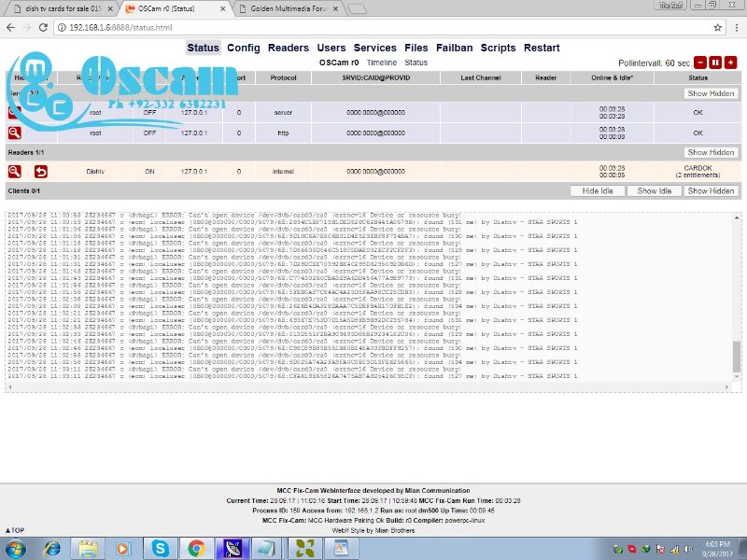Image resolution: width=747 pixels, height=560 pixels.
Task: Bookmark this page with the star icon
Action: point(717,28)
